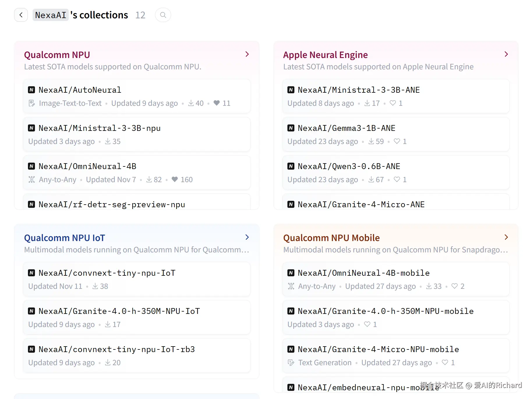Image resolution: width=532 pixels, height=399 pixels.
Task: Click the NexaAI avatar beside Qwen3-0.6B-ANE
Action: pos(291,166)
